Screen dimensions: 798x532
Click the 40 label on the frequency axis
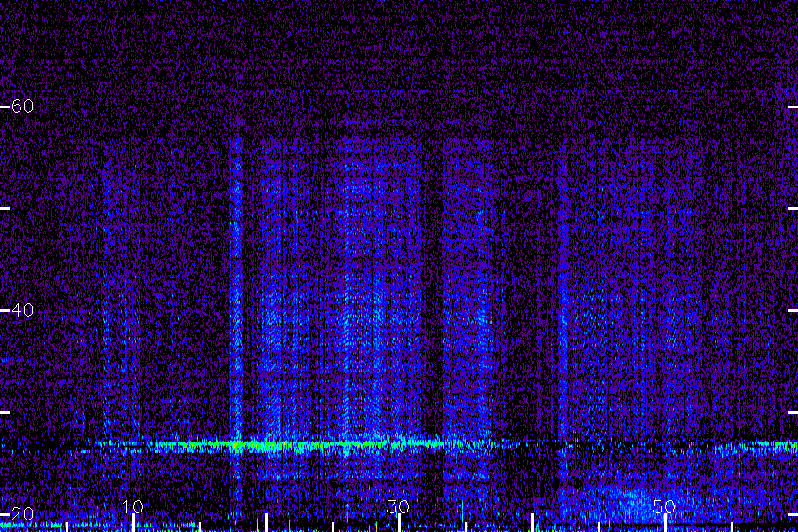22,309
